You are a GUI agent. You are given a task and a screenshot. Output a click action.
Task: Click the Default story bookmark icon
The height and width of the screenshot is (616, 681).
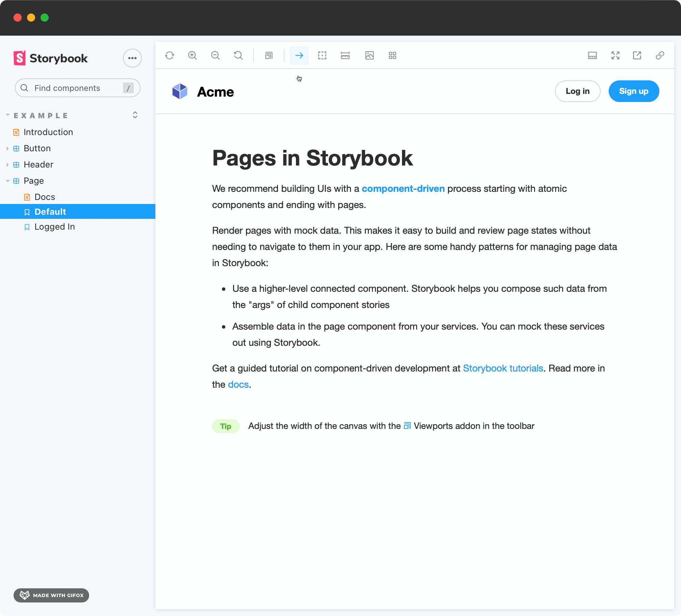27,212
